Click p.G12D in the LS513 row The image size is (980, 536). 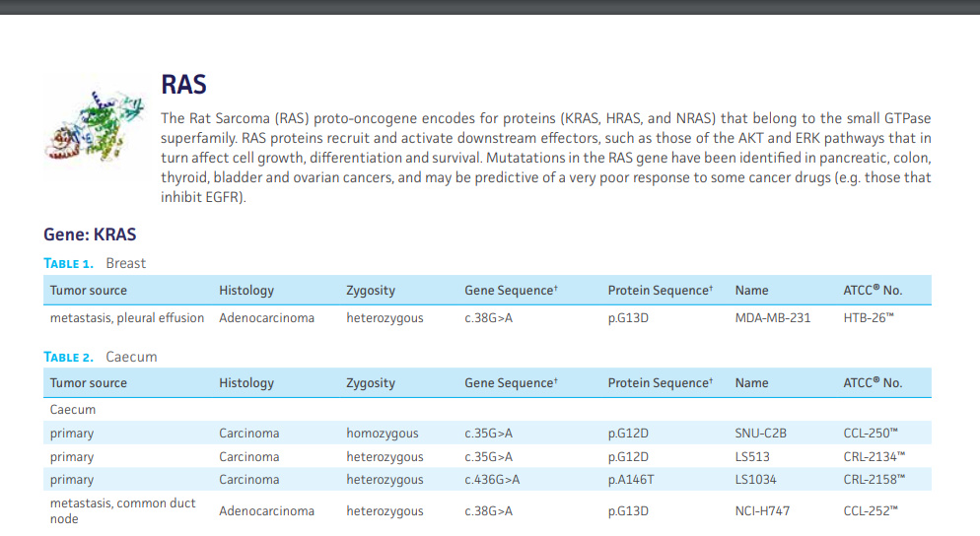(x=628, y=457)
